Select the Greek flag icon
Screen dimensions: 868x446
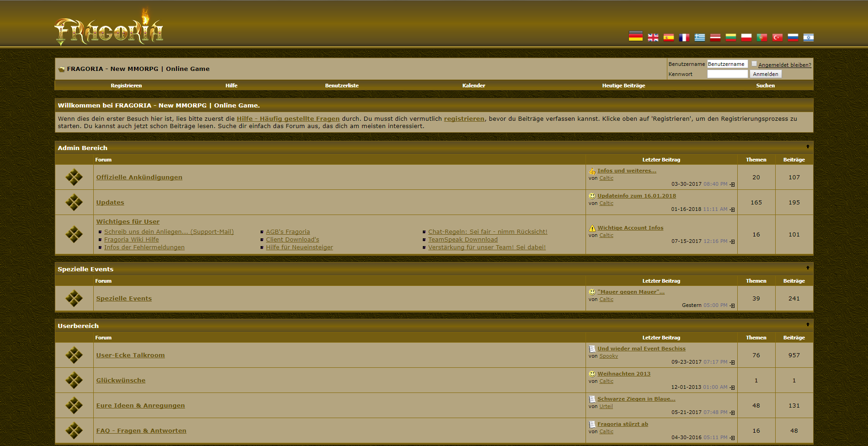[700, 38]
